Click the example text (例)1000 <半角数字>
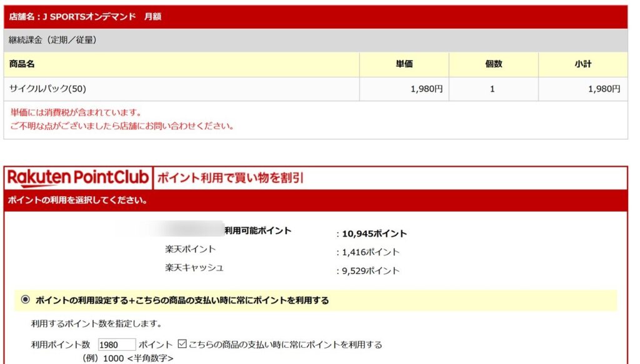The image size is (640, 364). (128, 358)
